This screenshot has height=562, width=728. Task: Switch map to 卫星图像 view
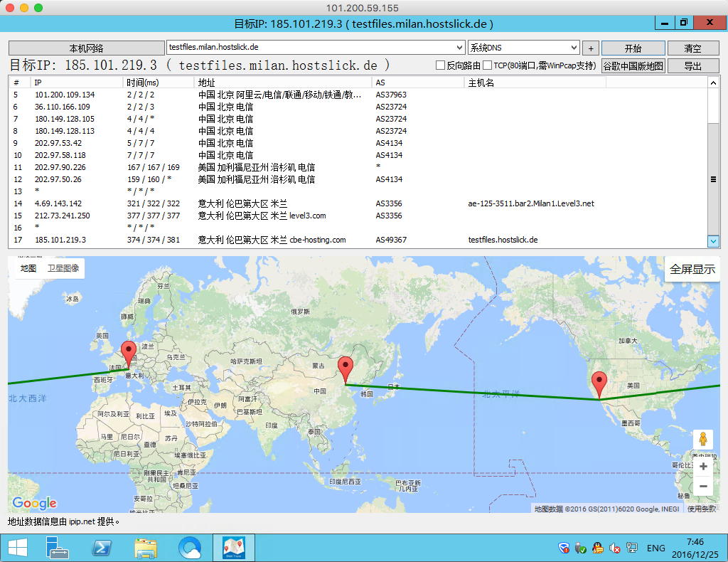(63, 268)
